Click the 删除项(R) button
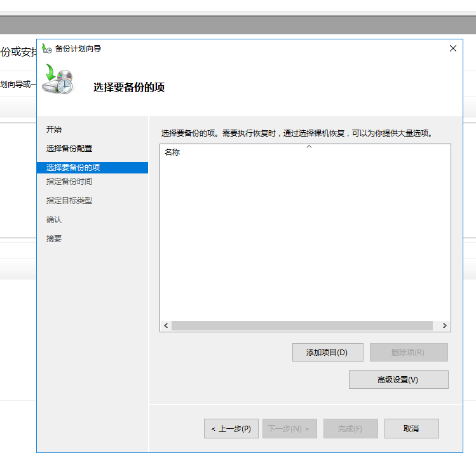Viewport: 476px width, 467px height. pyautogui.click(x=409, y=352)
